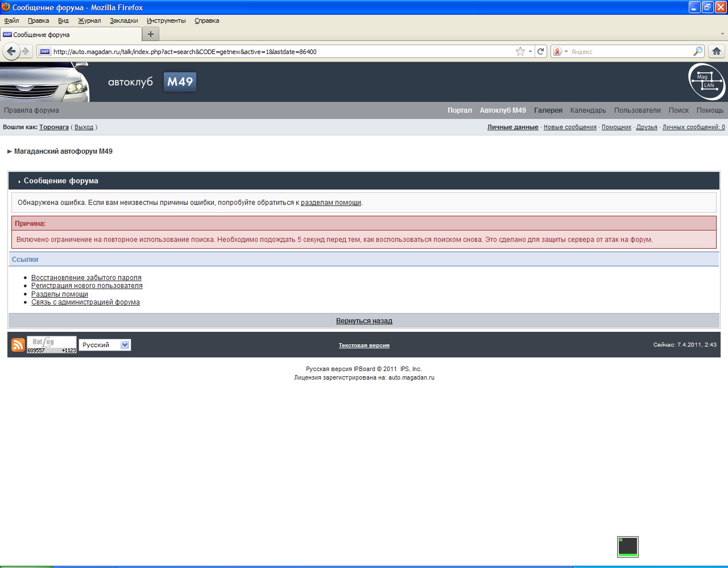The width and height of the screenshot is (728, 568).
Task: Click the Выход logout link
Action: coord(84,127)
